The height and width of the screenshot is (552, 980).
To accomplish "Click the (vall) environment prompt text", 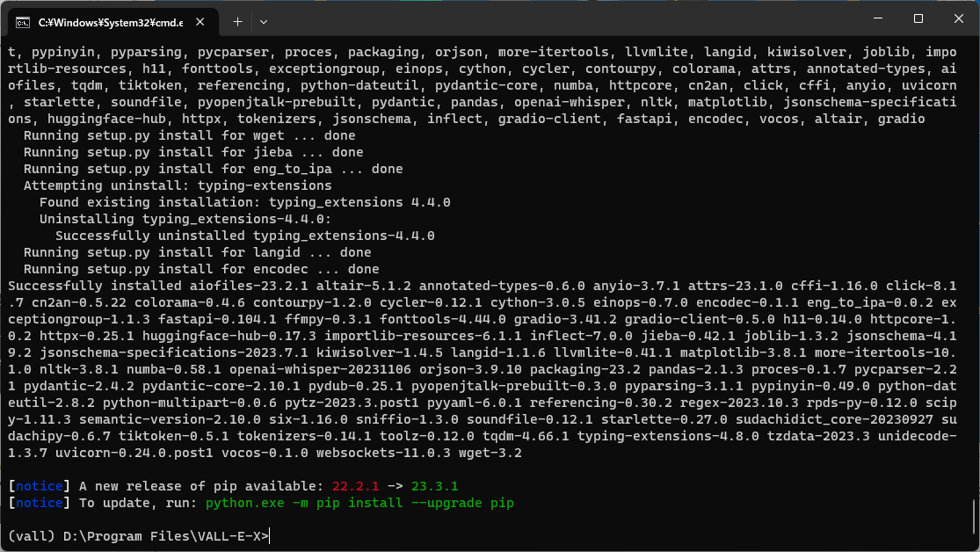I will tap(29, 535).
